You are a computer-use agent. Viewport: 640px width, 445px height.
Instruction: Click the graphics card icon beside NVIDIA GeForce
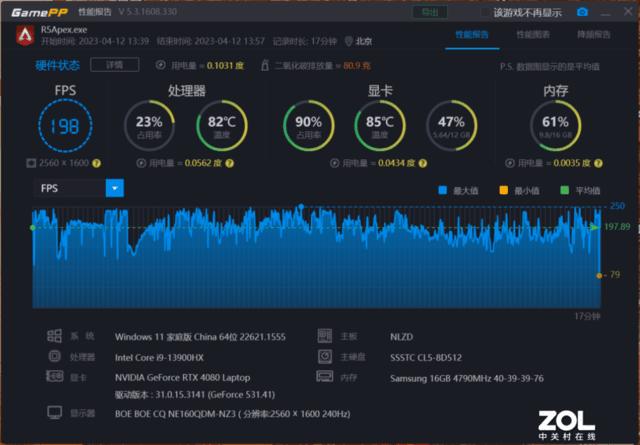tap(55, 376)
